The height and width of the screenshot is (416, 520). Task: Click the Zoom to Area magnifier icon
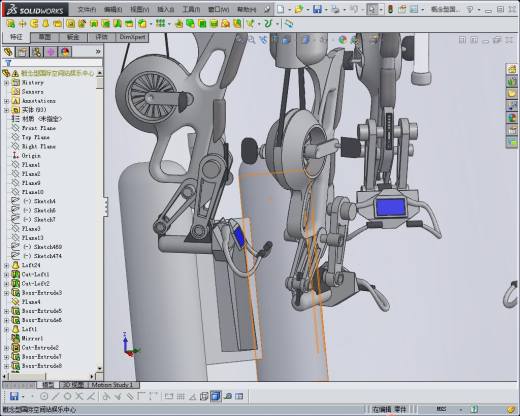click(x=252, y=40)
